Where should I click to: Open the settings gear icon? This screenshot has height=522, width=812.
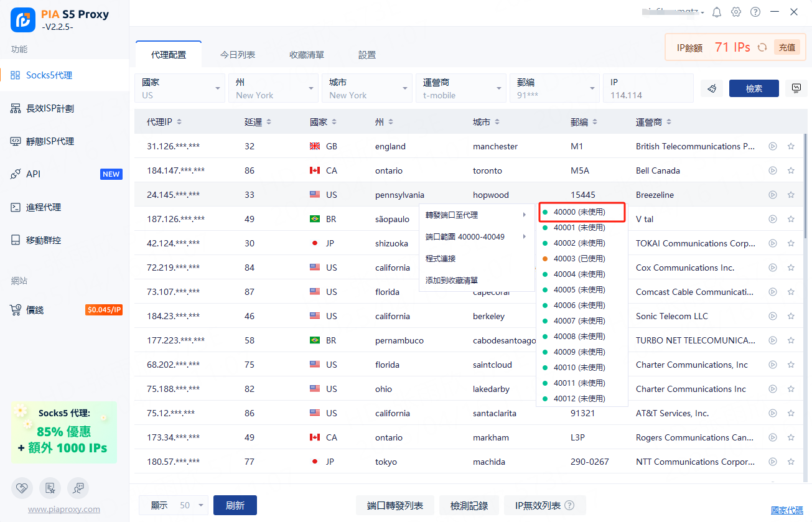click(736, 12)
